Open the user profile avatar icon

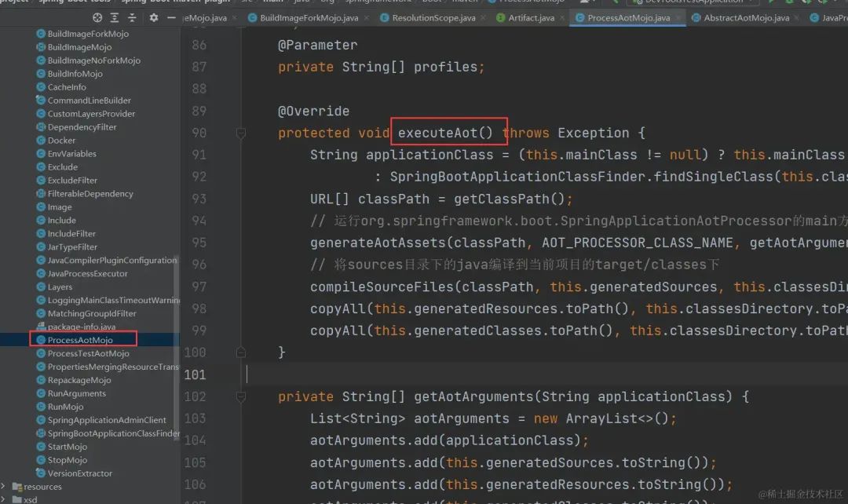click(585, 4)
